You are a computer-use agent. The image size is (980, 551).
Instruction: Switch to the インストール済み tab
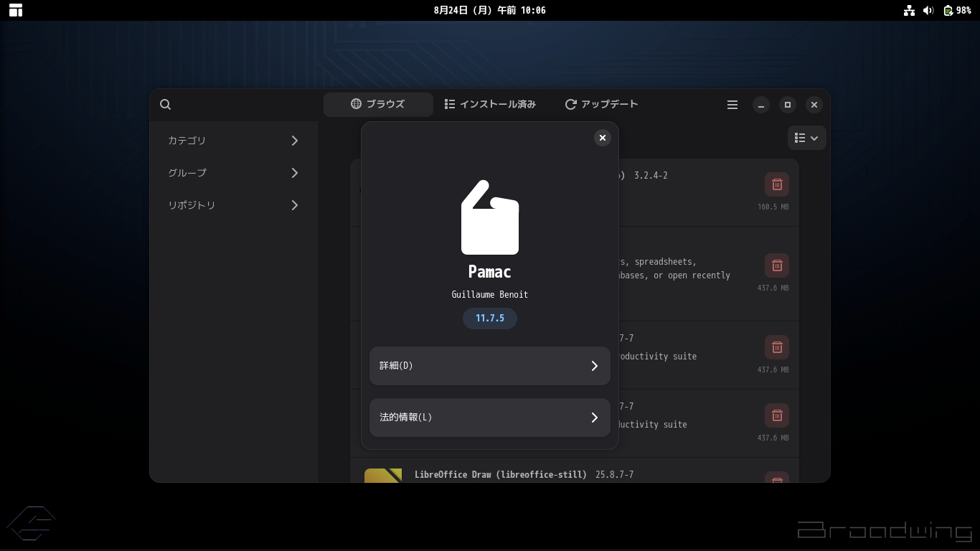tap(490, 104)
